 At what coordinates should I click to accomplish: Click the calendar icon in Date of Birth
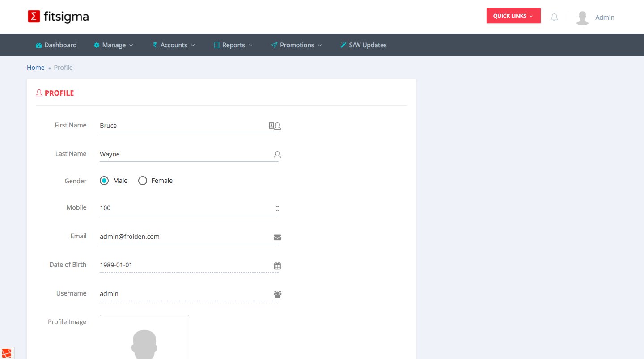[x=277, y=266]
